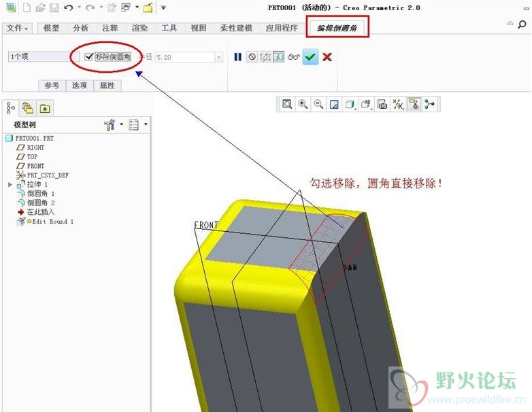
Task: Switch to the model tree navigator tab
Action: (11, 108)
